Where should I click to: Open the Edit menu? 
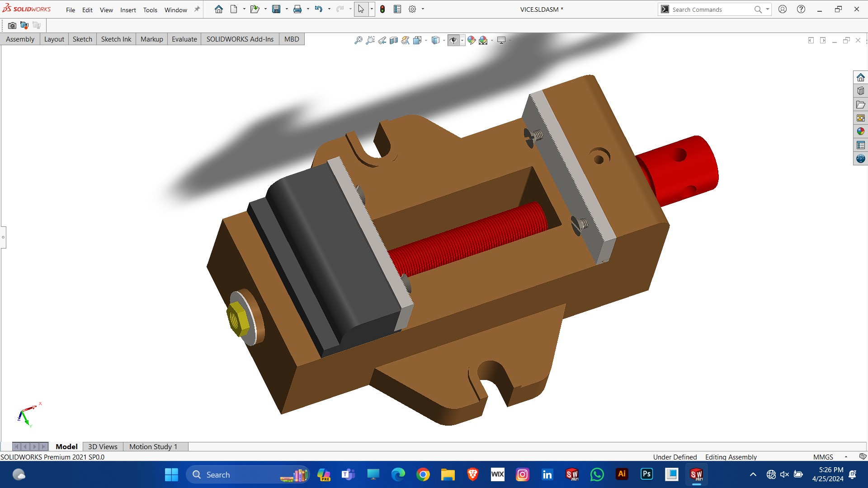[x=87, y=9]
